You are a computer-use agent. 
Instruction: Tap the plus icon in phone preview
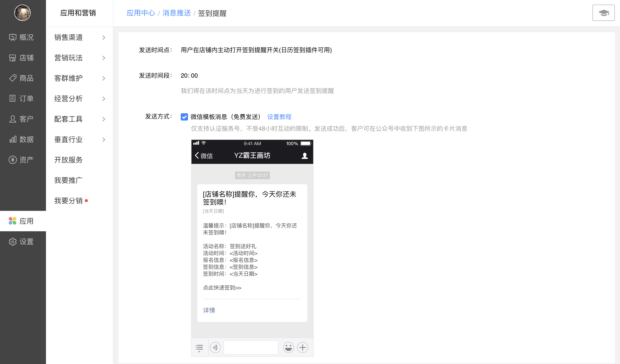(x=303, y=347)
